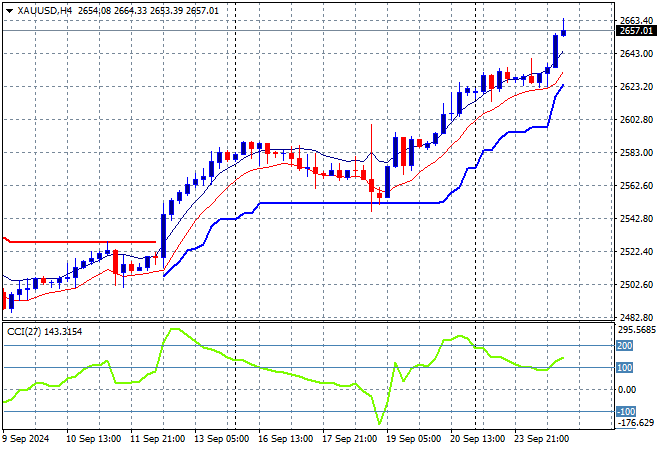Screen dimensions: 660x450
Task: Select the latest candlestick at chart top right
Action: point(564,32)
